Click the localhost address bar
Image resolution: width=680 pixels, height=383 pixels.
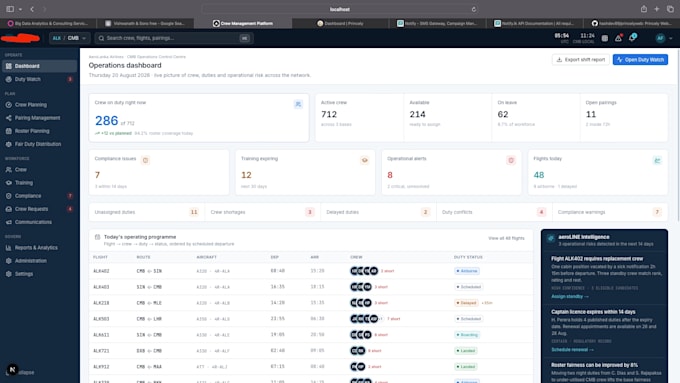pyautogui.click(x=340, y=9)
